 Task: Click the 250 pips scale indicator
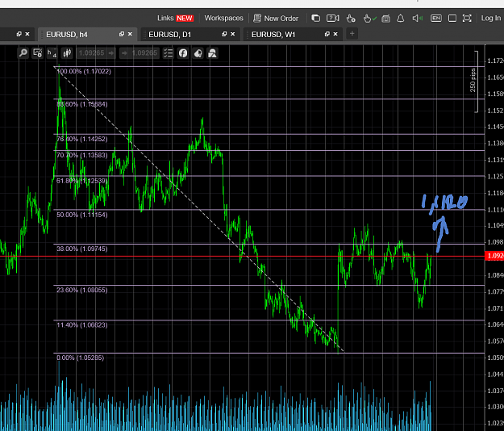tap(473, 81)
